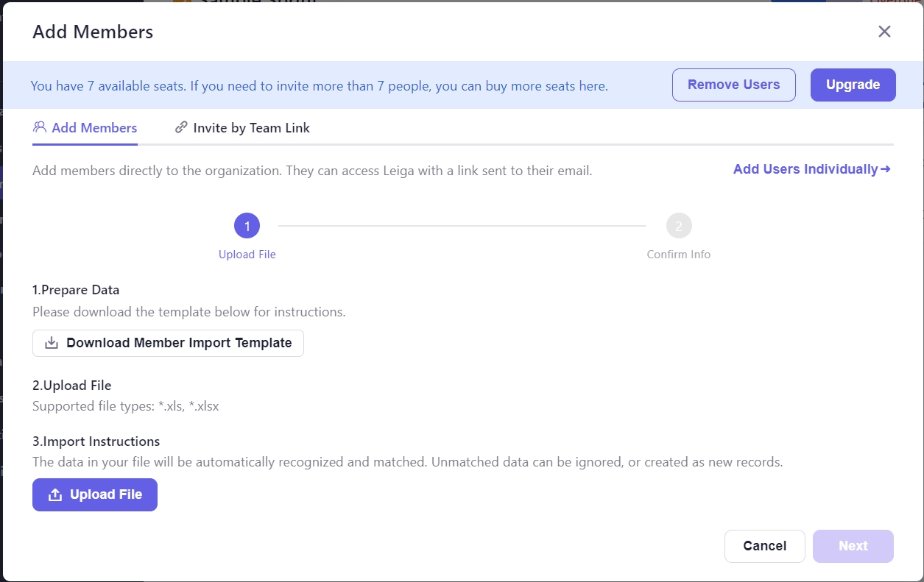Select the step 2 circle indicator
Viewport: 924px width, 582px height.
678,226
